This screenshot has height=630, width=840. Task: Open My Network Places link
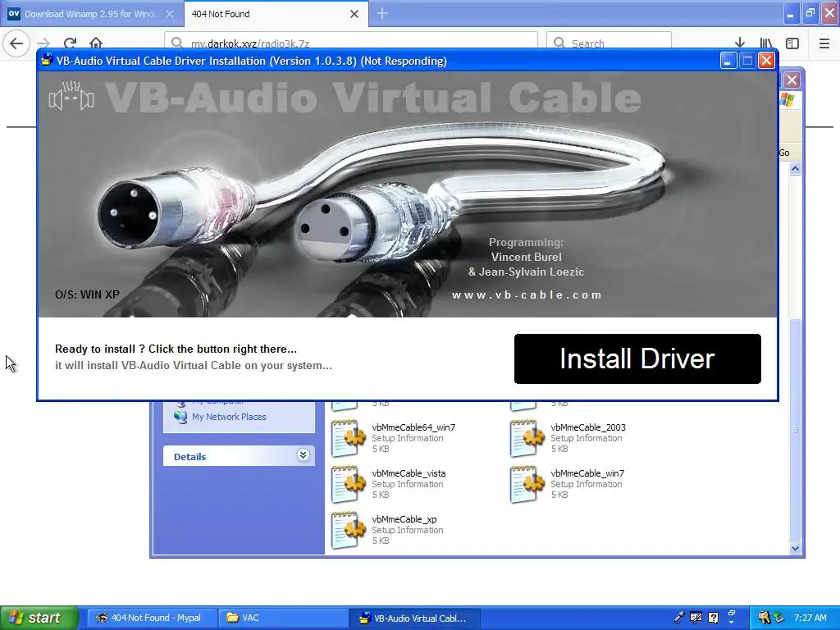(229, 417)
